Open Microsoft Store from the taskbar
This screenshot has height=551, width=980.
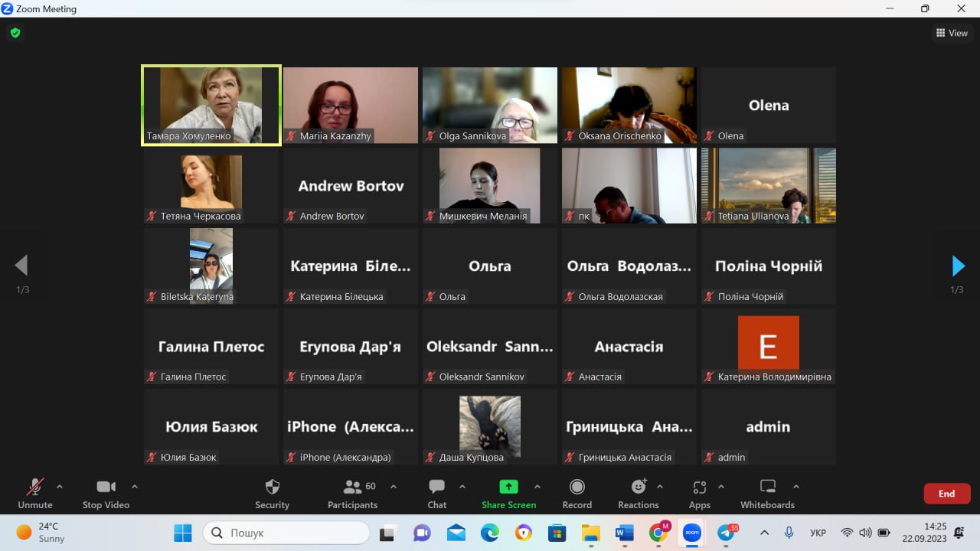click(557, 533)
